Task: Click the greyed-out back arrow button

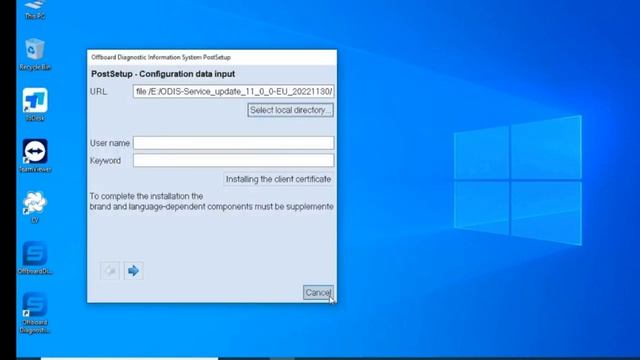Action: tap(110, 271)
